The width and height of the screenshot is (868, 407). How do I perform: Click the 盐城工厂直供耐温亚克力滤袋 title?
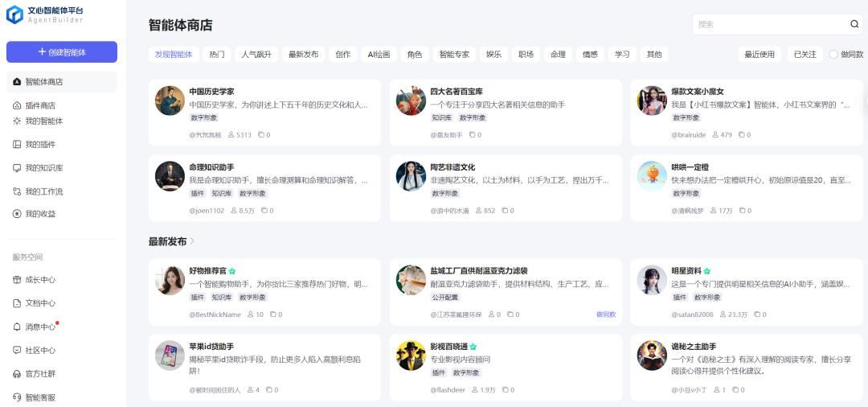[479, 271]
